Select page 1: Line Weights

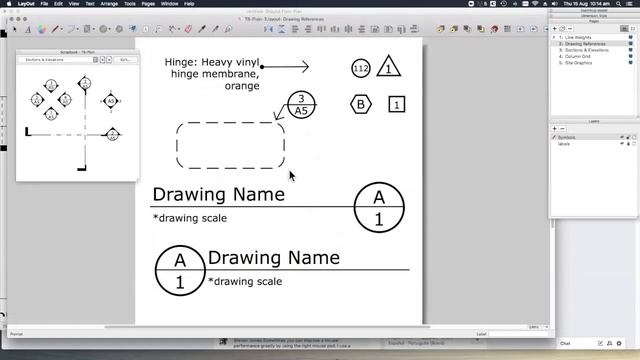point(578,37)
